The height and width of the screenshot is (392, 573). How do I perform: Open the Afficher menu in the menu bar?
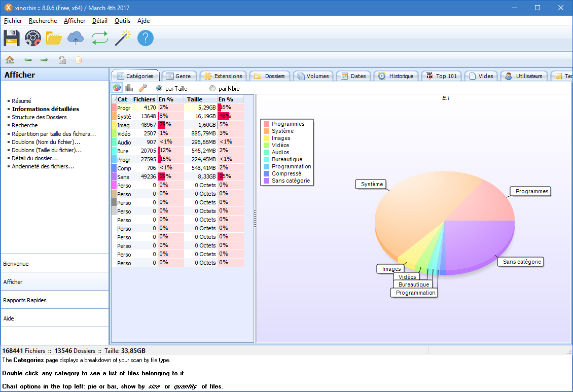coord(75,21)
